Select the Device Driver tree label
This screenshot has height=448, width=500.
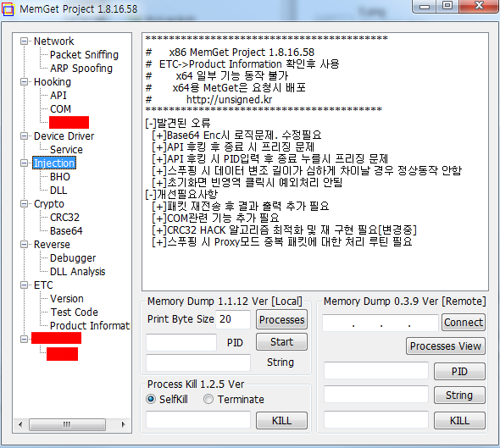[64, 136]
